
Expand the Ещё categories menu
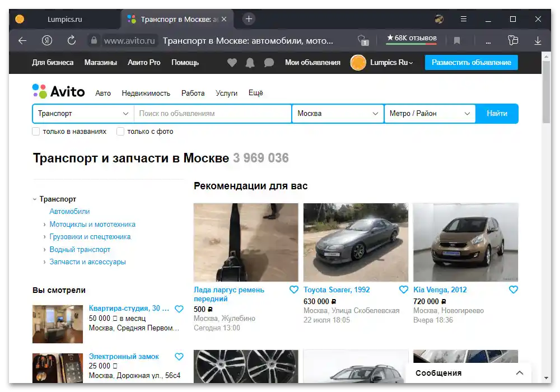pos(256,93)
